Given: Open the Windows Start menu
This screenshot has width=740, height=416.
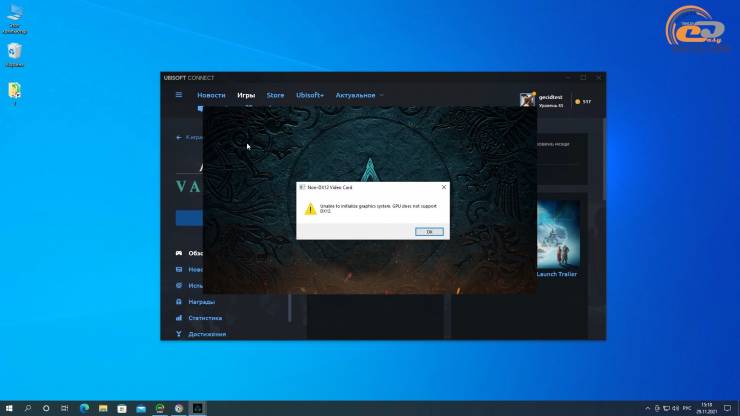Looking at the screenshot, I should pyautogui.click(x=9, y=408).
